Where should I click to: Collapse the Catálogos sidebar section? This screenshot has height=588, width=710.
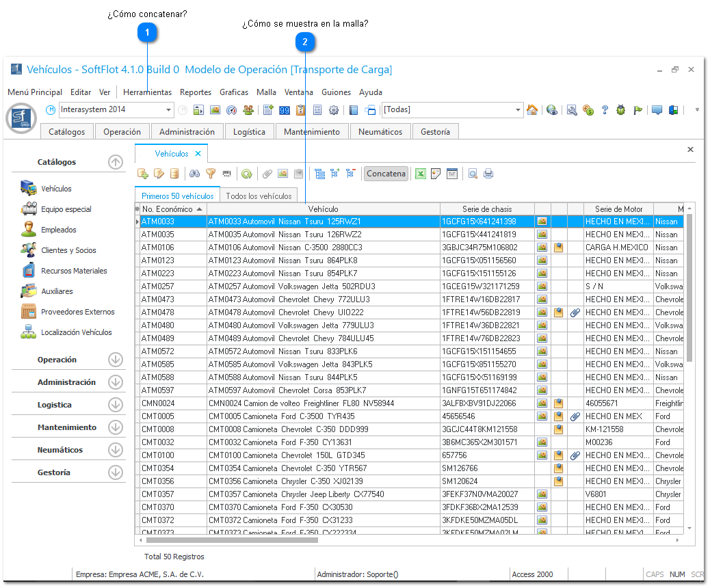pos(115,162)
